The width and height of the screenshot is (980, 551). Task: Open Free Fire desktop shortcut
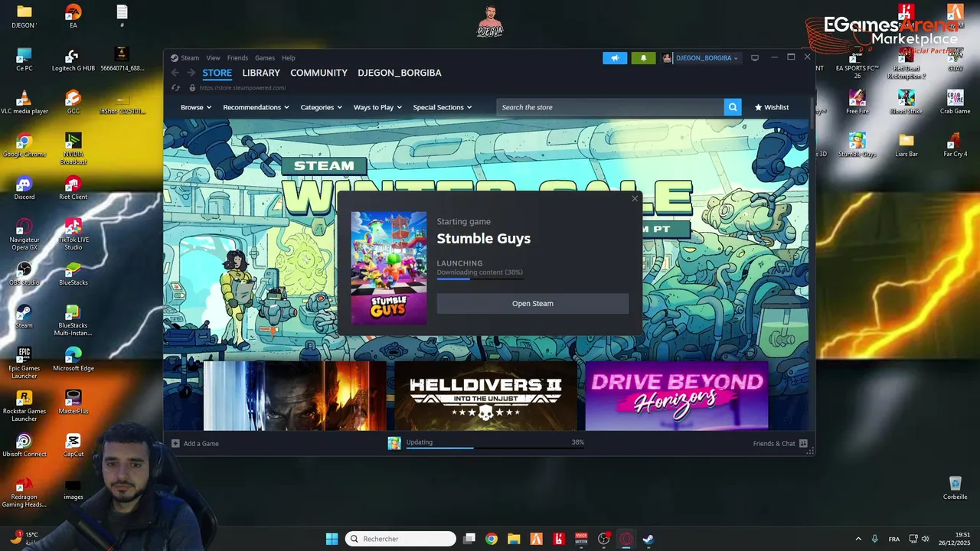857,102
